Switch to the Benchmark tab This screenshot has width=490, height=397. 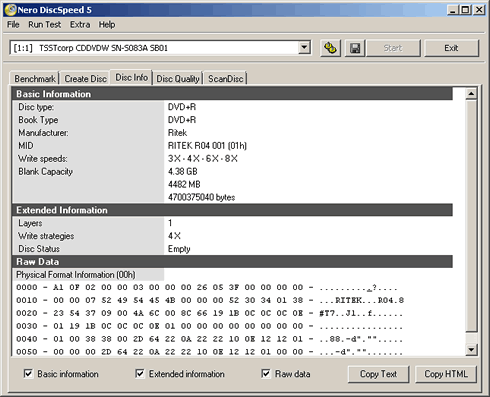(x=35, y=79)
